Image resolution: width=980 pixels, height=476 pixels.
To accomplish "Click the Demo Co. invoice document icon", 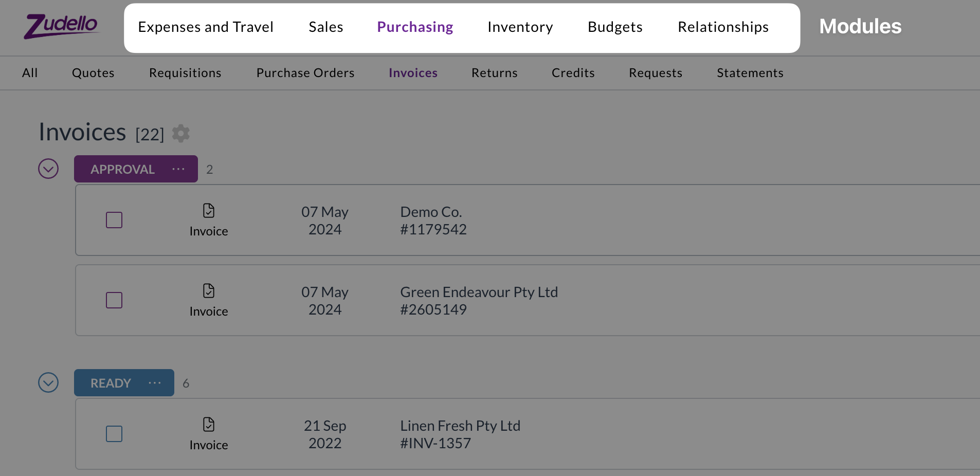I will coord(209,211).
